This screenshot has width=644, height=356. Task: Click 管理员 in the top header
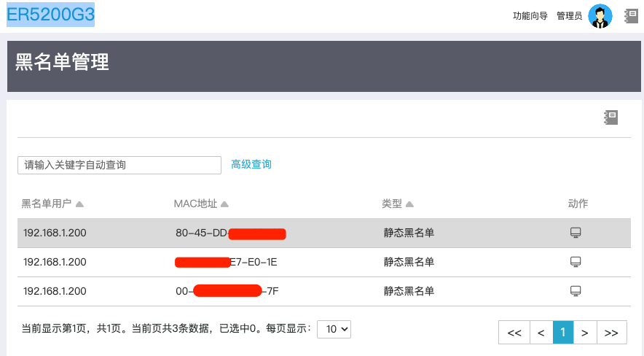pyautogui.click(x=569, y=16)
